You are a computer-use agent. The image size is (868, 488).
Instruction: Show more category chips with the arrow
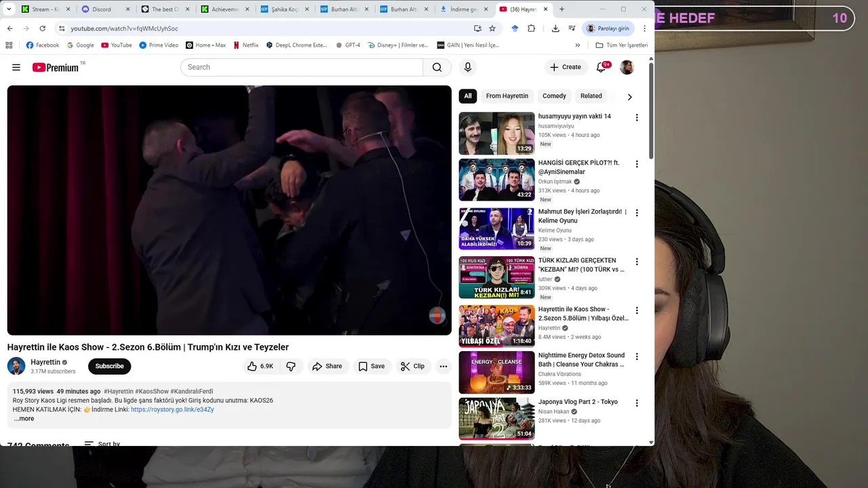629,97
